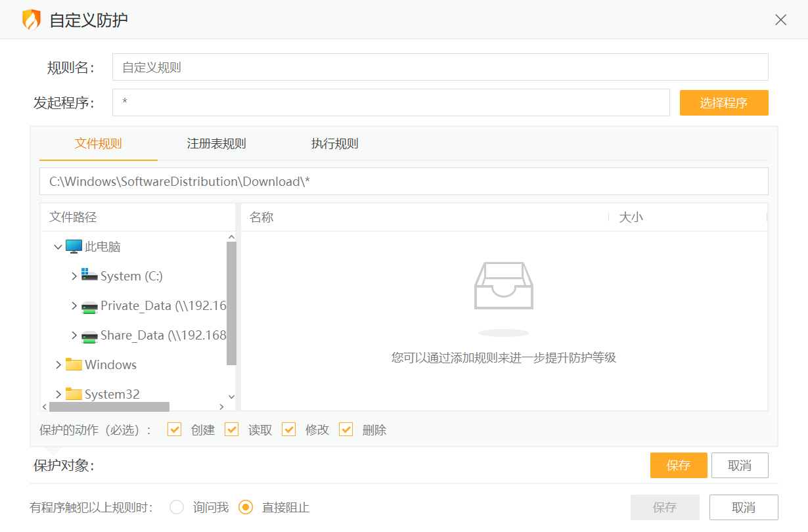This screenshot has height=532, width=808.
Task: Collapse the 此电脑 tree node
Action: [x=58, y=247]
